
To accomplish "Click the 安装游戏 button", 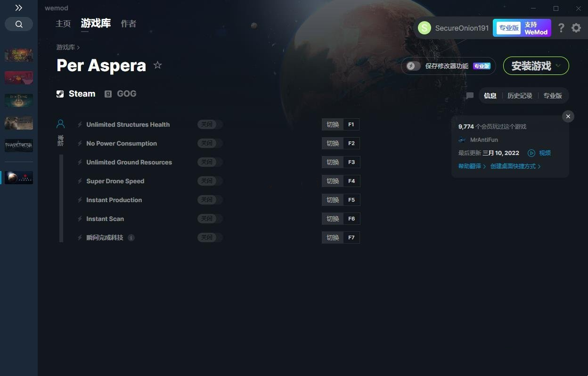I will point(536,66).
